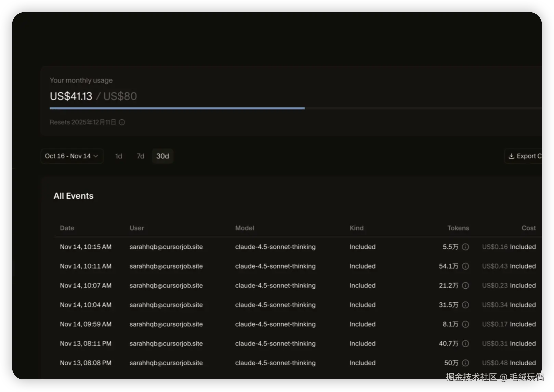Click info icon beside 21.2万 tokens
This screenshot has height=392, width=554.
pos(465,286)
